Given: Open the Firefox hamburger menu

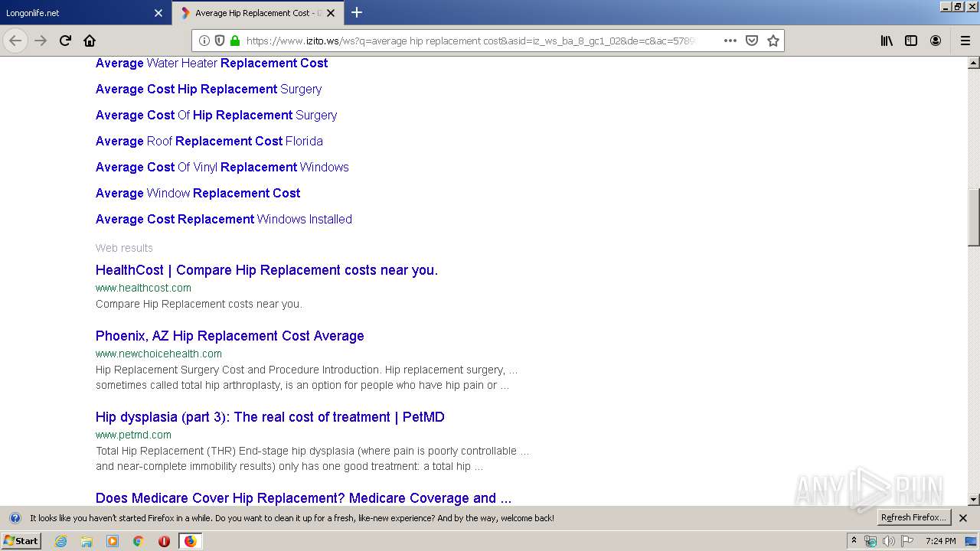Looking at the screenshot, I should coord(965,41).
